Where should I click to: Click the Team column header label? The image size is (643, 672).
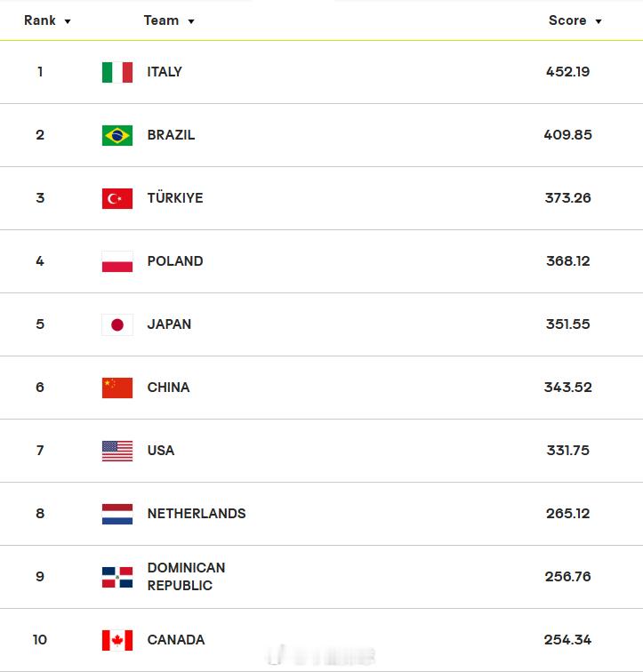point(161,20)
